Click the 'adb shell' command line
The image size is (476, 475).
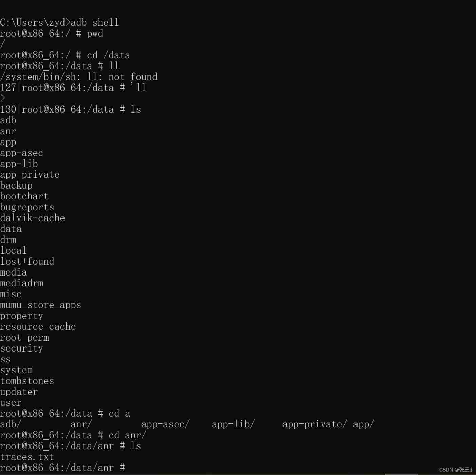click(59, 22)
